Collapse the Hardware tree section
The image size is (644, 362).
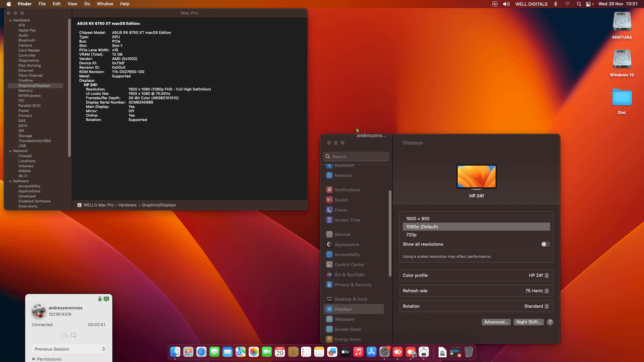pyautogui.click(x=10, y=20)
